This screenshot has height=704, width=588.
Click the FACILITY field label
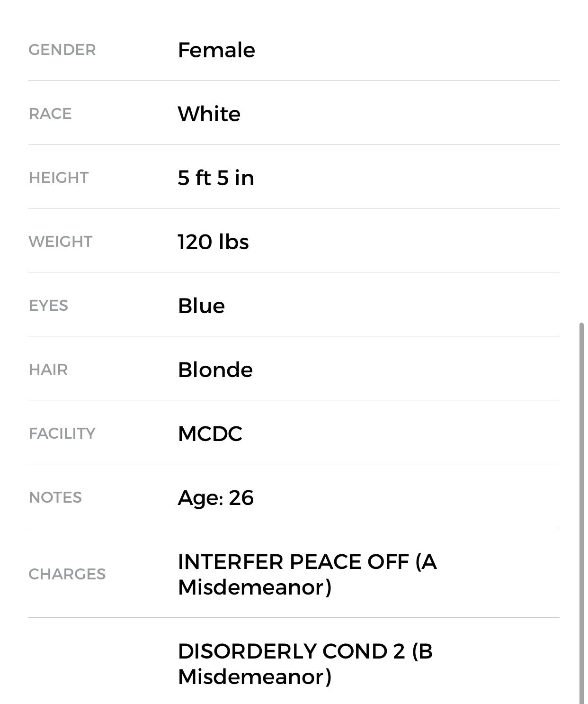click(x=62, y=433)
